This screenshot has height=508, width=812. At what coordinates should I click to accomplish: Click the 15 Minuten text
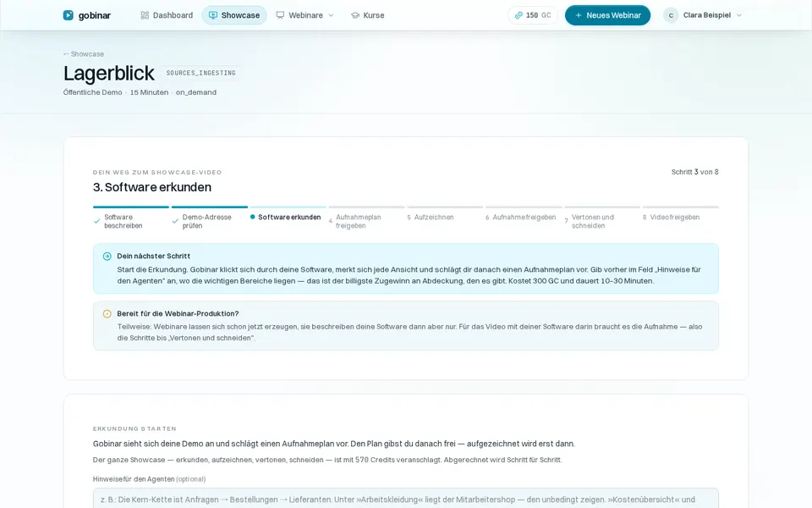click(x=149, y=92)
